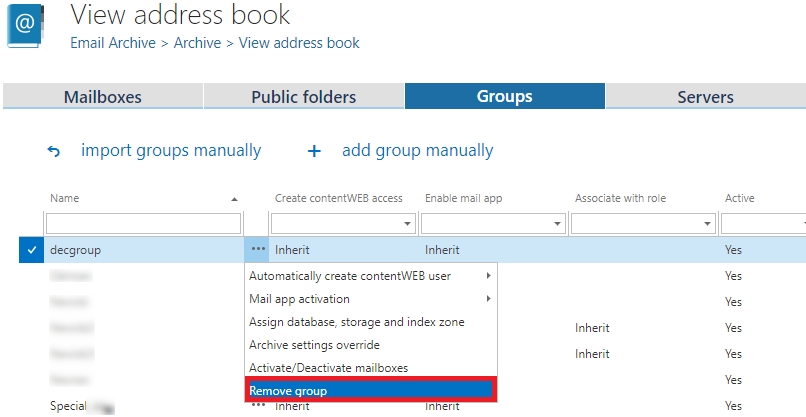Click the import groups arrow icon

(54, 152)
